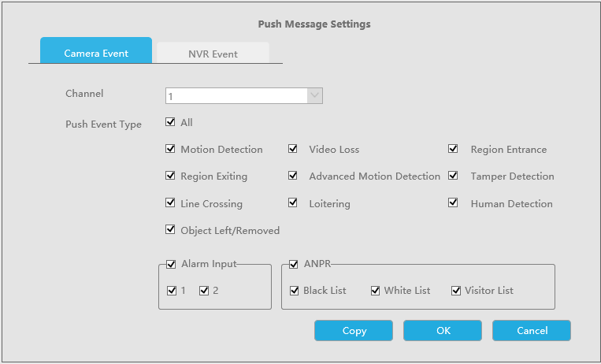Toggle the Visitor List checkbox
601x364 pixels.
(x=456, y=291)
